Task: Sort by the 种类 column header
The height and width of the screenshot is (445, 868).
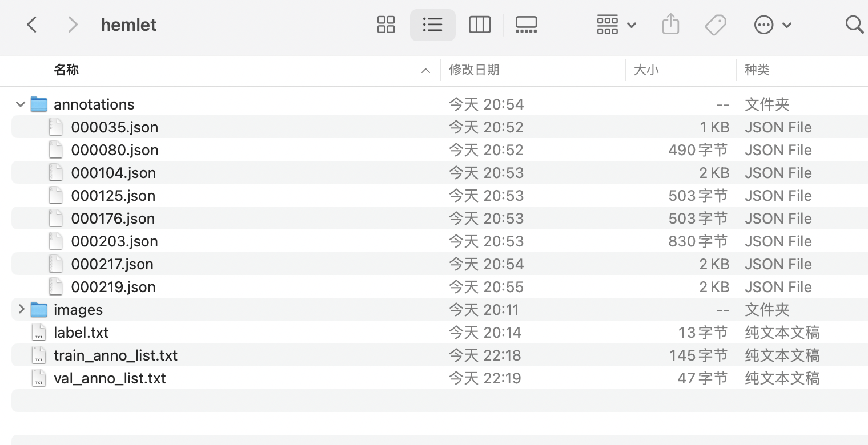Action: 757,70
